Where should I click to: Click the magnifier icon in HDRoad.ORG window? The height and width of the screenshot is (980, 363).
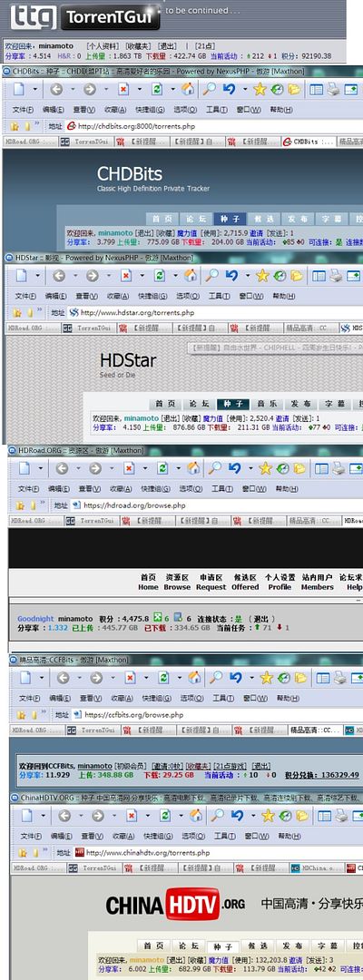tap(214, 468)
